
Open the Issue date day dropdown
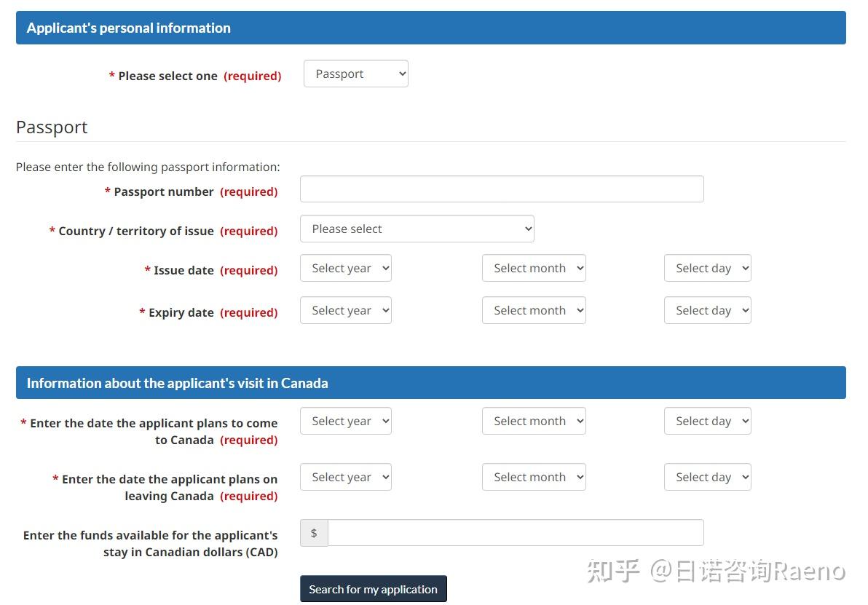coord(707,268)
